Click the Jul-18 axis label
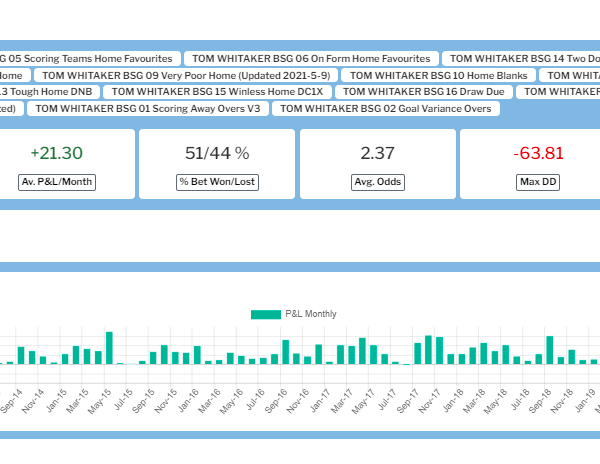This screenshot has width=600, height=464. click(520, 399)
